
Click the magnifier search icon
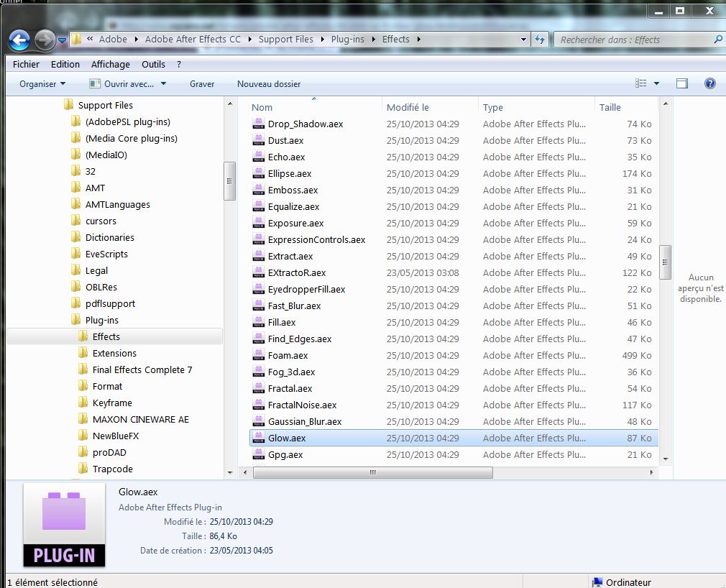pyautogui.click(x=717, y=40)
